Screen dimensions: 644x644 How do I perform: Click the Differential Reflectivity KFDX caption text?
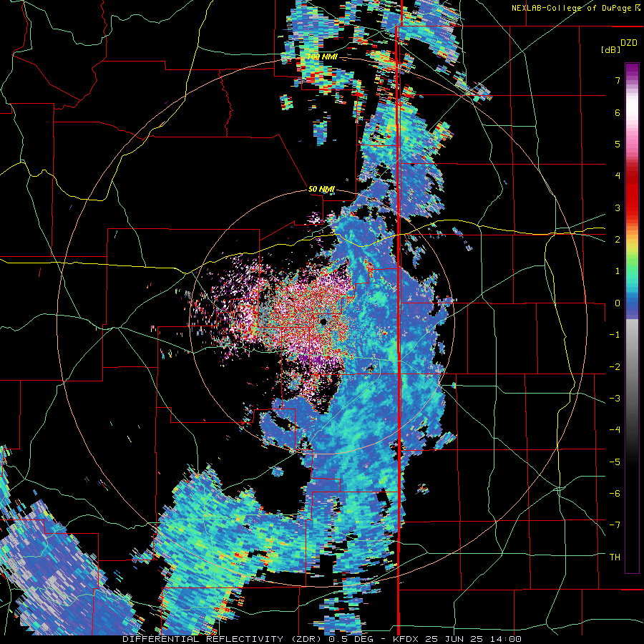pos(322,639)
